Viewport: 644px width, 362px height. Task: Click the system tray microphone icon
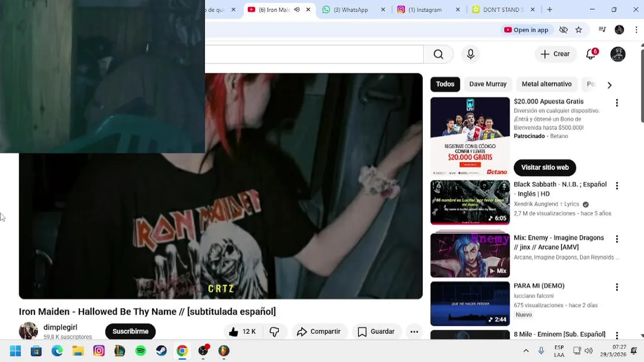[541, 351]
